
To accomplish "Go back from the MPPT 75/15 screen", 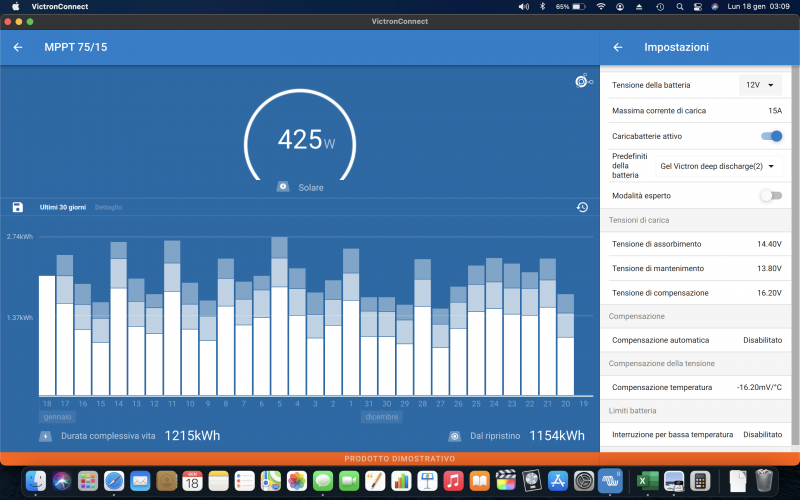I will [18, 47].
